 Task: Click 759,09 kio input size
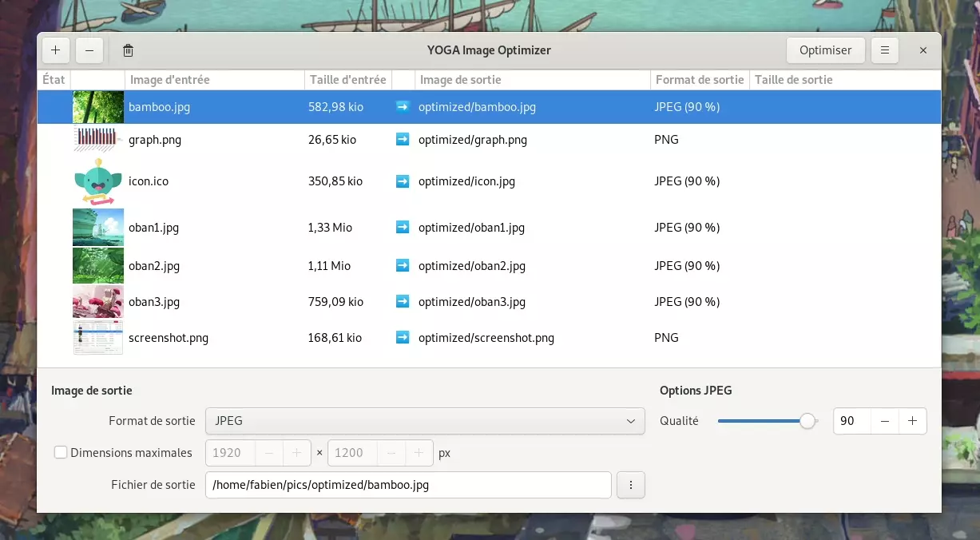(x=335, y=302)
